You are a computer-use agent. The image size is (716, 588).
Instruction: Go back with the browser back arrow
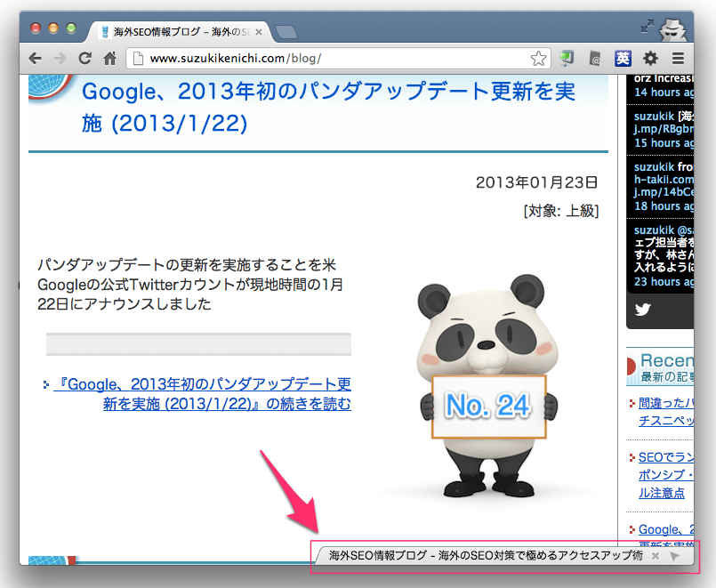pyautogui.click(x=36, y=59)
